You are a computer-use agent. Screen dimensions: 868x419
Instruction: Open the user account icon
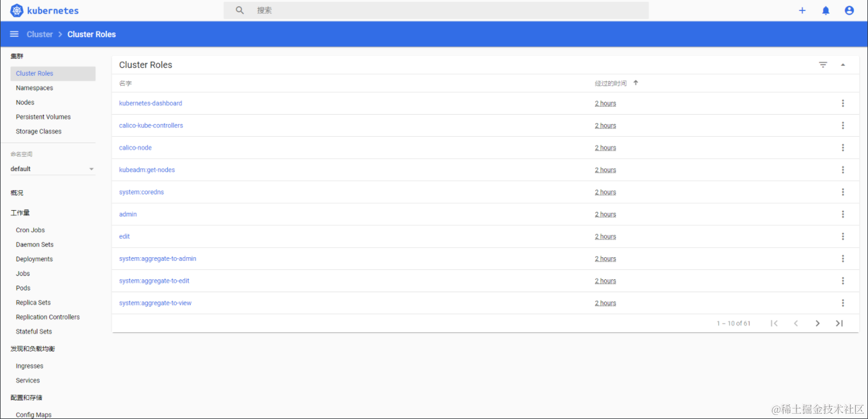click(849, 10)
